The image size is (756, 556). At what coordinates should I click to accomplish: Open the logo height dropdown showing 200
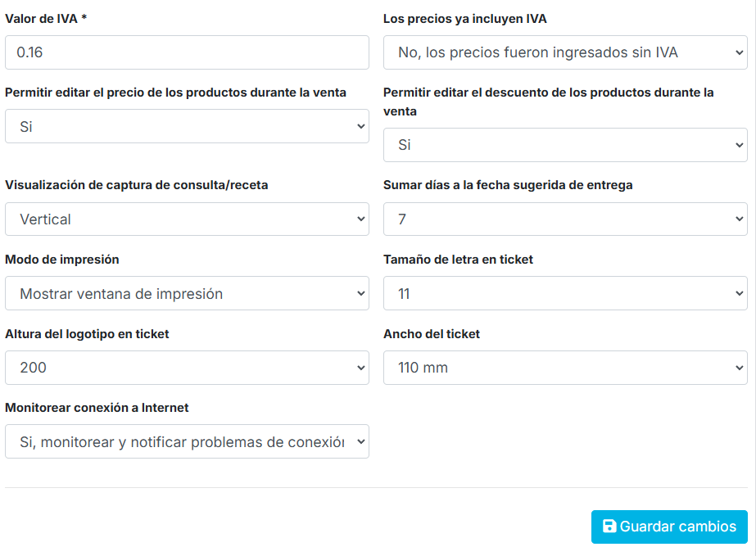(x=187, y=368)
